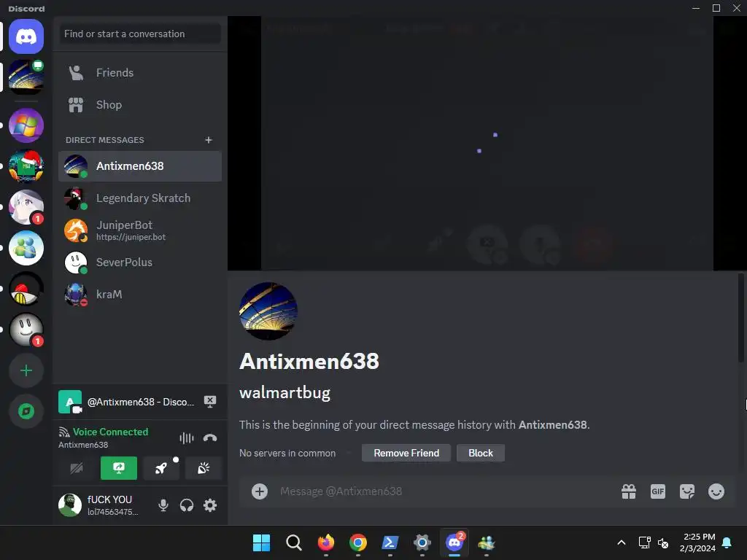Viewport: 747px width, 560px height.
Task: Open Discord home via the logo icon
Action: [26, 36]
